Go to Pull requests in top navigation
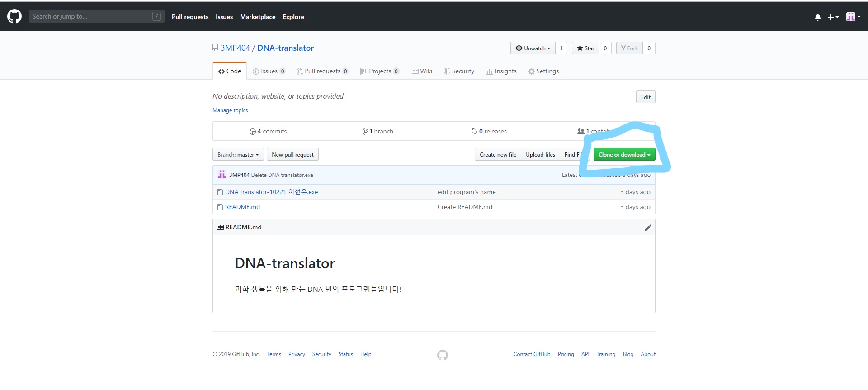Viewport: 868px width, 390px height. pyautogui.click(x=190, y=17)
